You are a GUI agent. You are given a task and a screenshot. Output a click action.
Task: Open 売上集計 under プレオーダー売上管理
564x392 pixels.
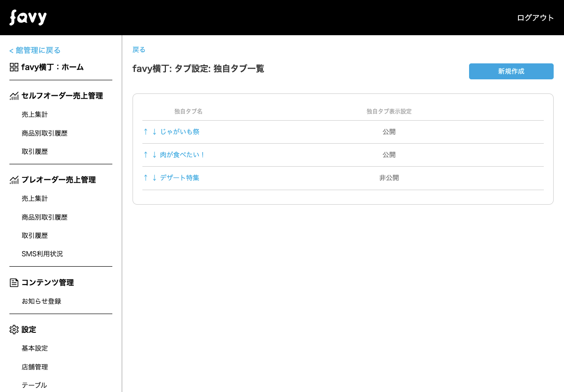[35, 199]
